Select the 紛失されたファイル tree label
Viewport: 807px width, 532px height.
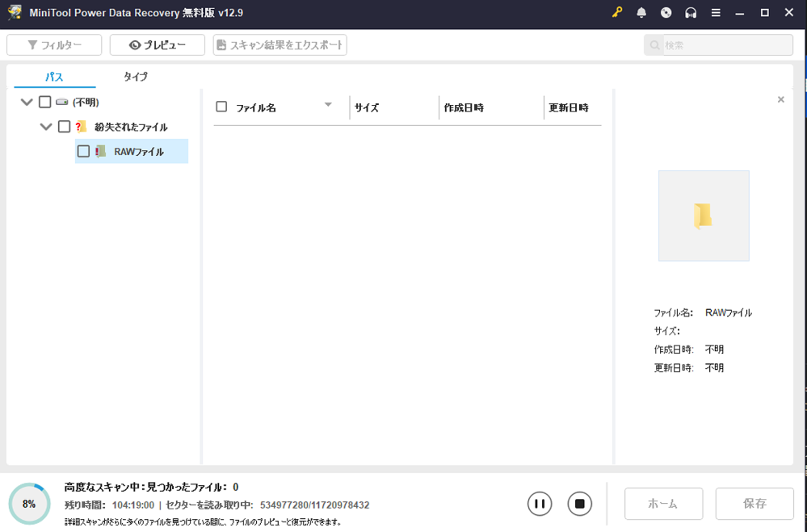[x=131, y=127]
